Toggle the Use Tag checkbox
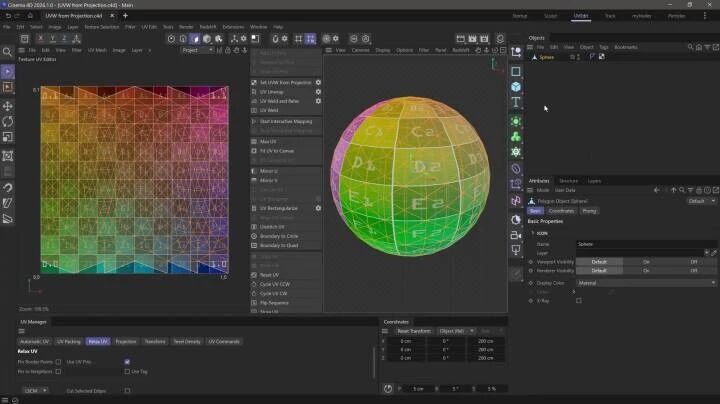 (127, 371)
